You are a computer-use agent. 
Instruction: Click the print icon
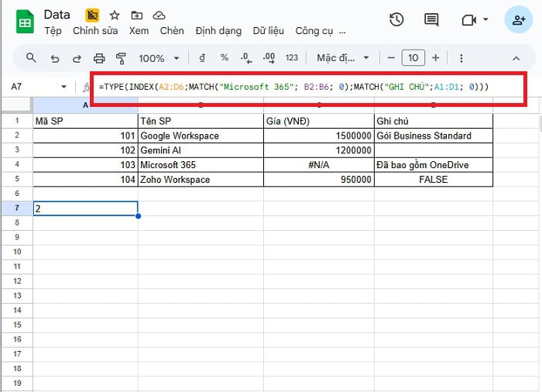coord(98,58)
